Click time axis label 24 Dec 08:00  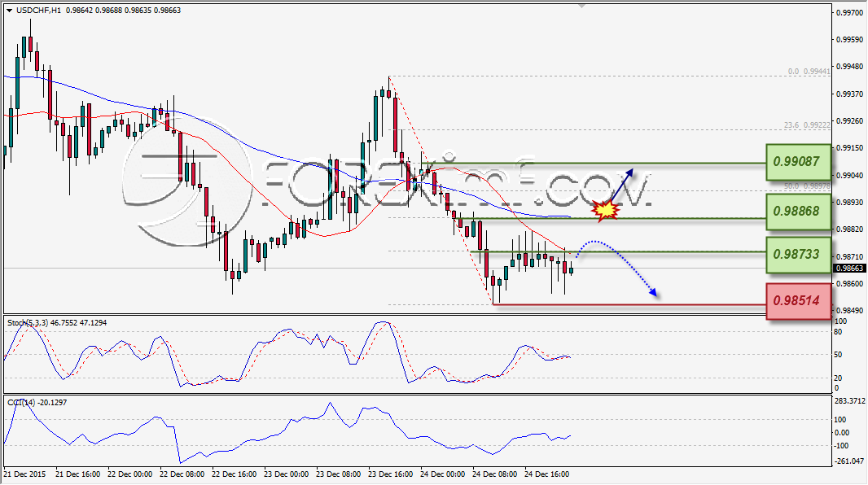494,474
